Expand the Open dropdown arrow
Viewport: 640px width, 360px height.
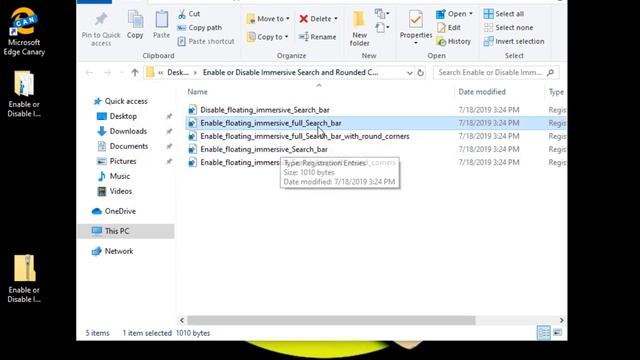(471, 14)
